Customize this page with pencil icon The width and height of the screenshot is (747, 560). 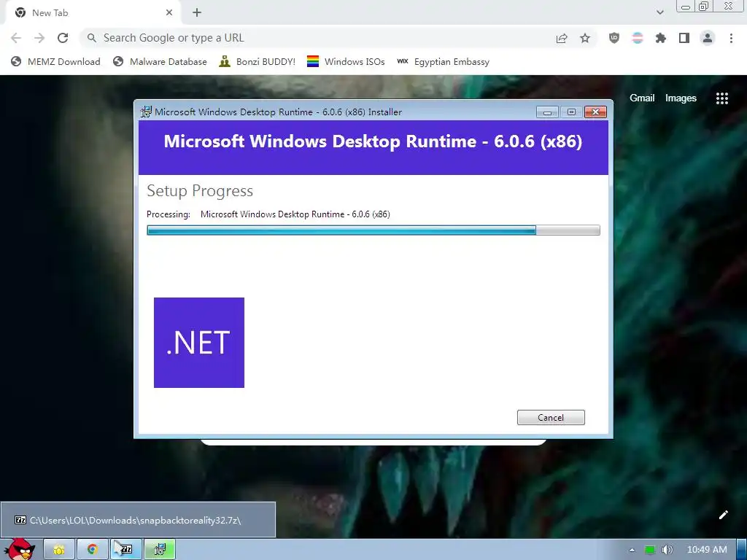click(x=723, y=515)
